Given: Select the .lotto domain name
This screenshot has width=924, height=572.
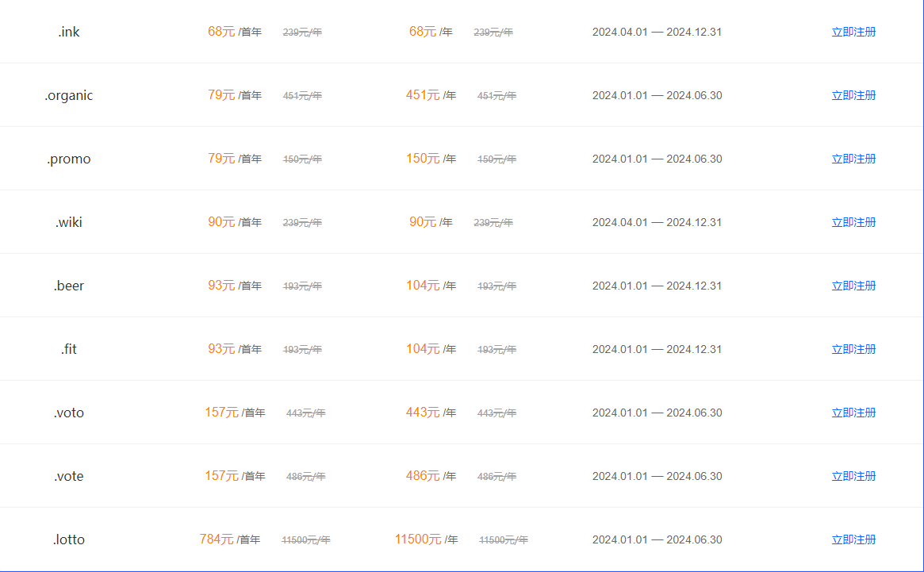Looking at the screenshot, I should tap(69, 539).
